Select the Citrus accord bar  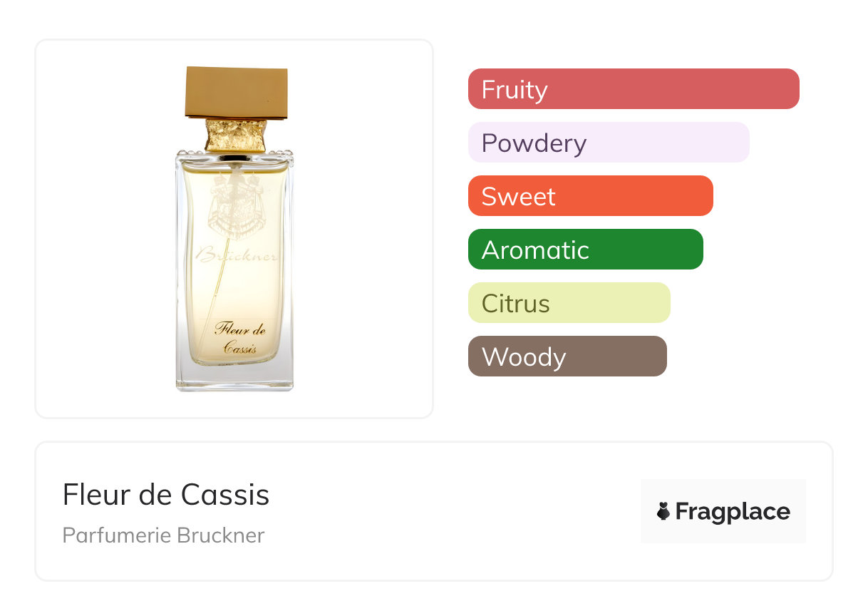point(569,303)
